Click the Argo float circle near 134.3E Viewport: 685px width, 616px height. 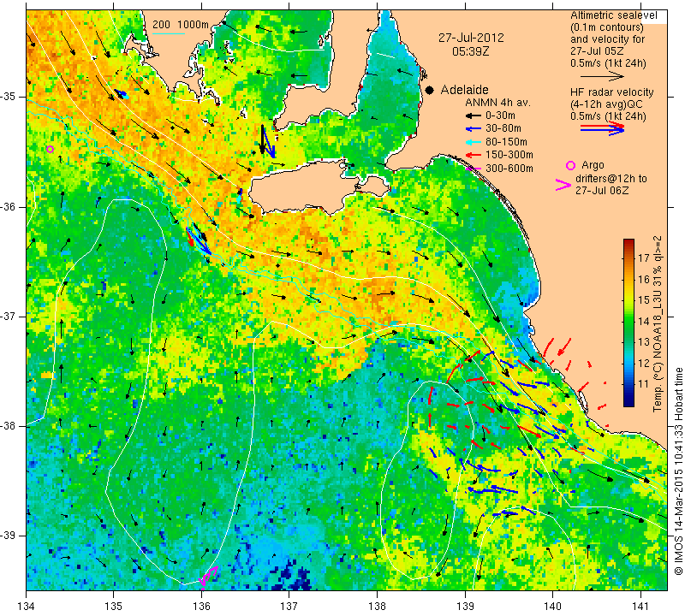click(50, 150)
